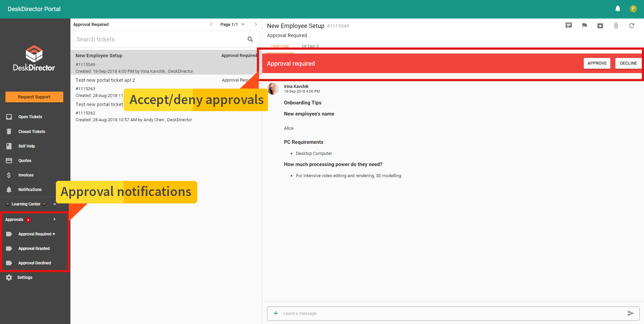Click the Request Support button
The height and width of the screenshot is (324, 644).
(x=34, y=97)
